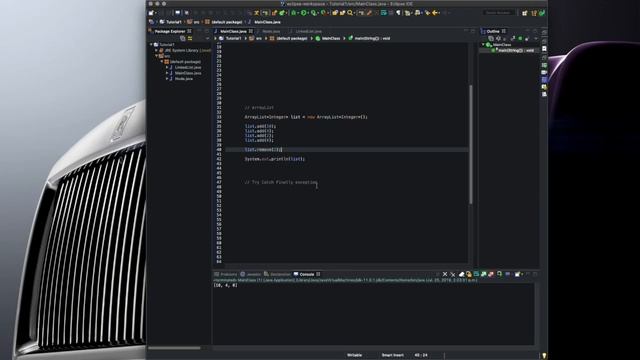Click Tutorial1 in the editor breadcrumb
640x360 pixels.
pos(233,38)
